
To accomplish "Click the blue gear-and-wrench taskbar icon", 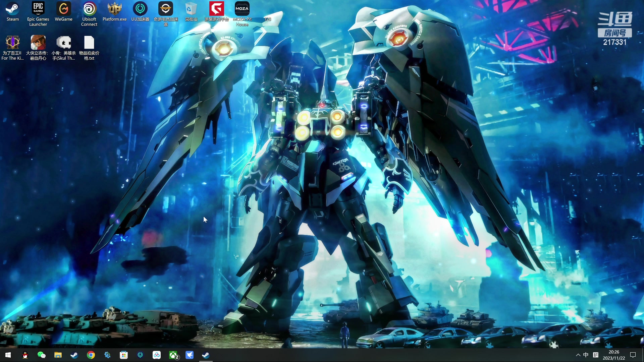I will [x=107, y=355].
